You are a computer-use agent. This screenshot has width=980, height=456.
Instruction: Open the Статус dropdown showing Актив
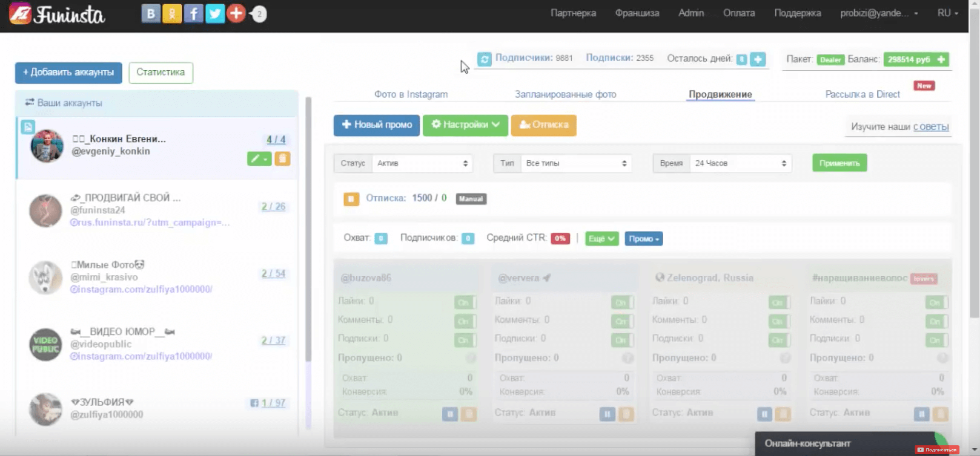coord(421,163)
